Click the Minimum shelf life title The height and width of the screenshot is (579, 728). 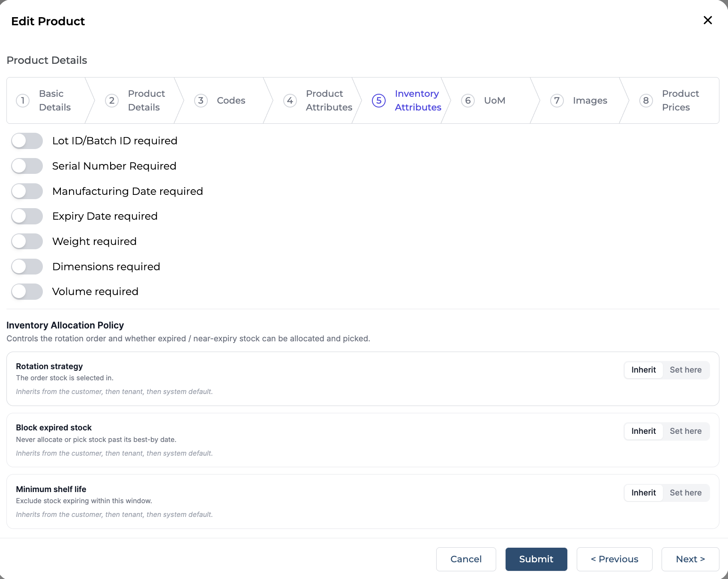(x=51, y=489)
